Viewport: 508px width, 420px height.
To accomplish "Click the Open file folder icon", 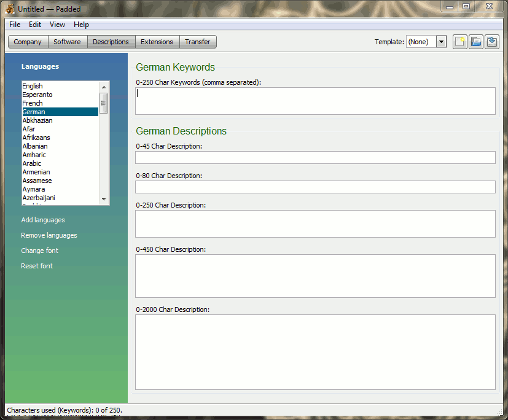I will click(475, 42).
